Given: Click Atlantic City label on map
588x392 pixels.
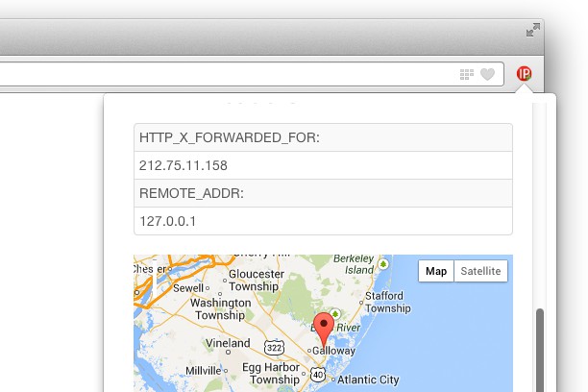Looking at the screenshot, I should pyautogui.click(x=368, y=380).
